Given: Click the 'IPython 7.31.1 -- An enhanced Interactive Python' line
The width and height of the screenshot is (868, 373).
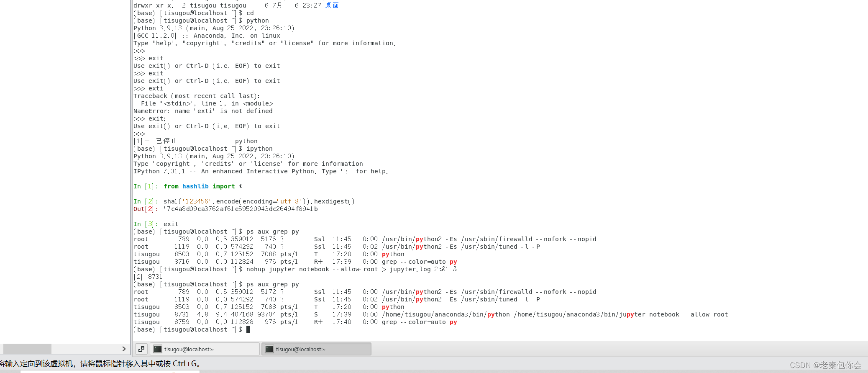Looking at the screenshot, I should pos(261,171).
